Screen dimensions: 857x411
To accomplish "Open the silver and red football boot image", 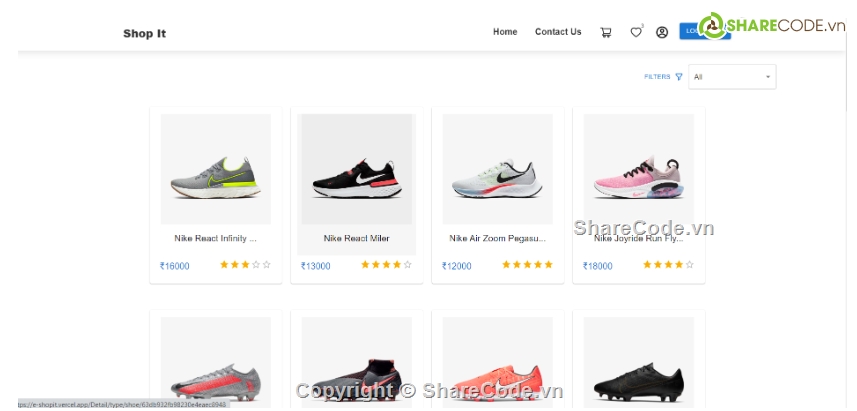I will coord(216,363).
